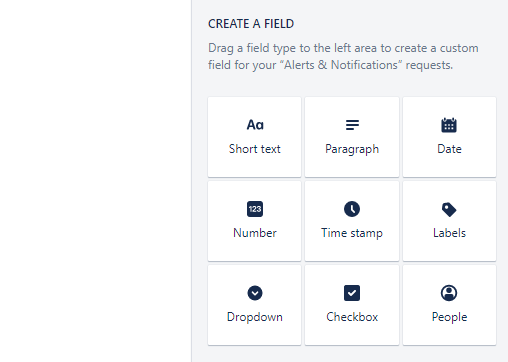Screen dimensions: 508x362
Task: Pick the "Number" field type label
Action: click(x=255, y=233)
